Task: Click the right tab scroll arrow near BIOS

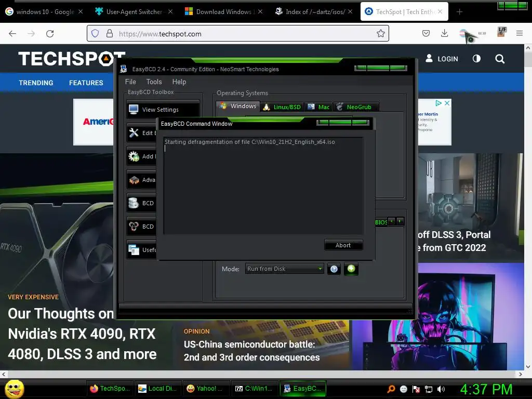Action: point(400,221)
